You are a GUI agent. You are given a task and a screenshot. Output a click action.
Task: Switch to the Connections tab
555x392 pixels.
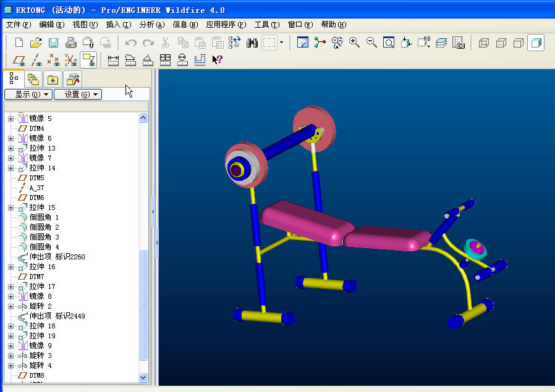coord(73,79)
